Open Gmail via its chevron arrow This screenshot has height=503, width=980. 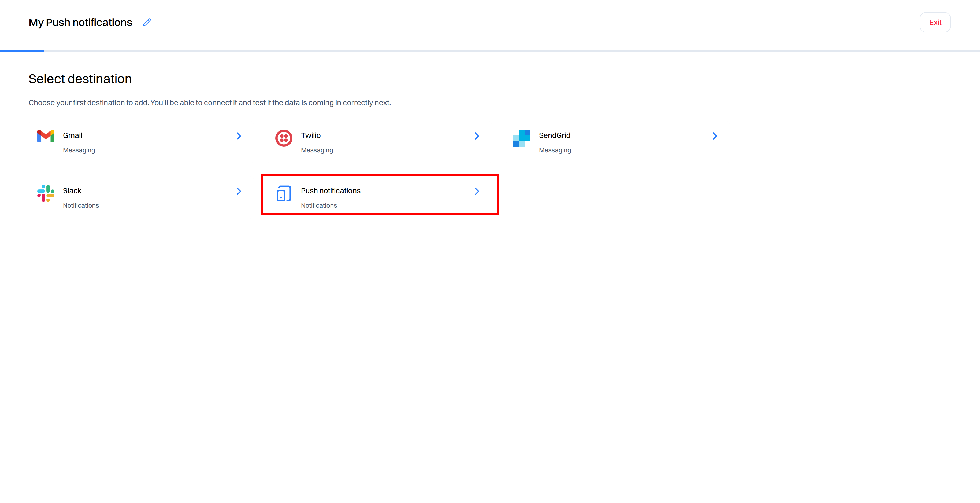pyautogui.click(x=239, y=136)
